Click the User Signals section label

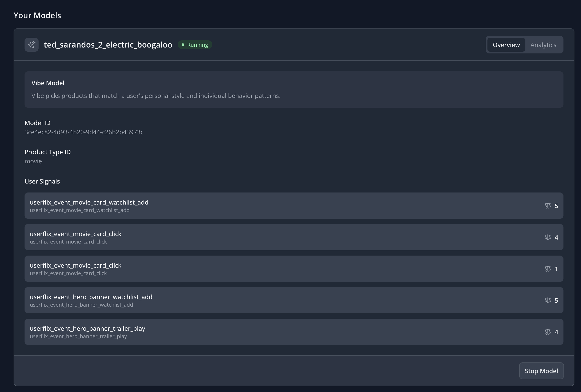(42, 181)
